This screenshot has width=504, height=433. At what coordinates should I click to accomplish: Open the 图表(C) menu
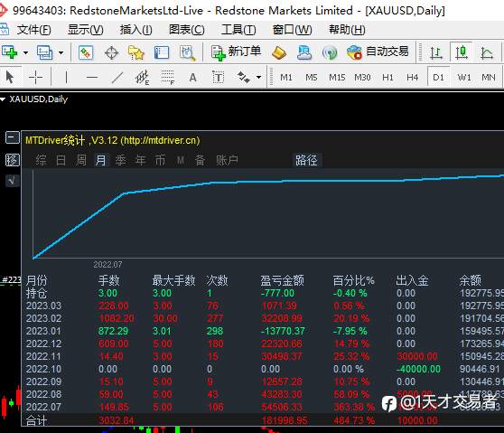(187, 30)
